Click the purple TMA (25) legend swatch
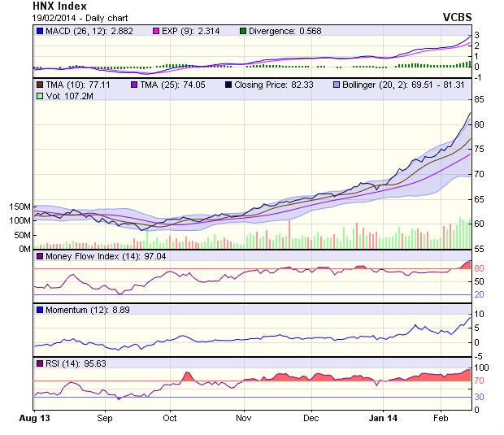The image size is (504, 435). [135, 84]
